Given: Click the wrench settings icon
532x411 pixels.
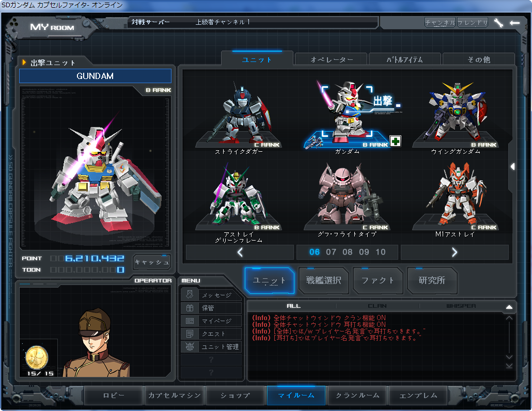Looking at the screenshot, I should 498,23.
